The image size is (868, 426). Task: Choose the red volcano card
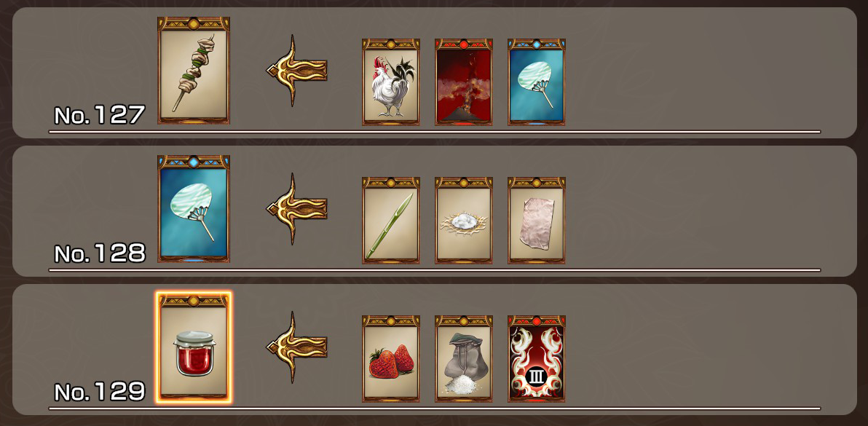coord(463,82)
